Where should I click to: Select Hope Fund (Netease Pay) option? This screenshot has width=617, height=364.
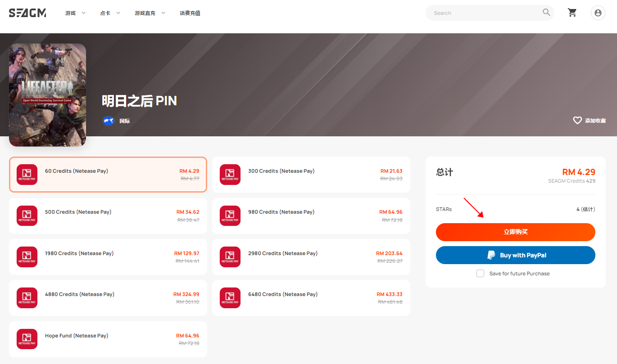(108, 339)
